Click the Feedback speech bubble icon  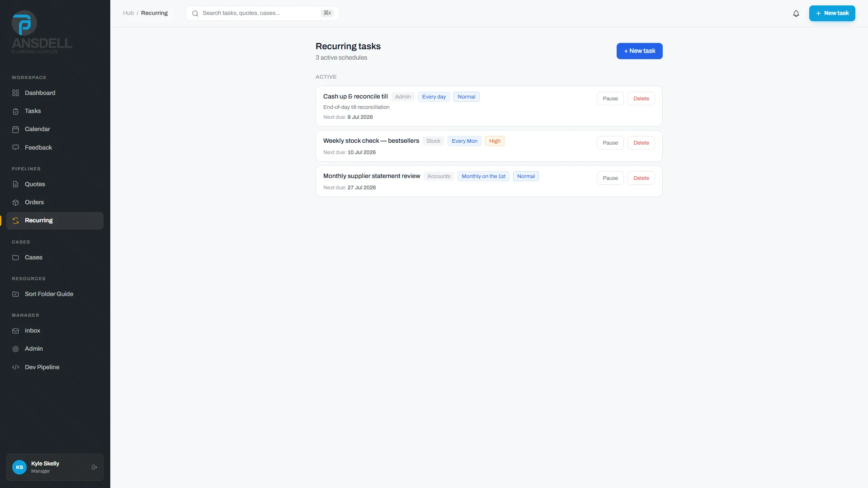point(15,148)
